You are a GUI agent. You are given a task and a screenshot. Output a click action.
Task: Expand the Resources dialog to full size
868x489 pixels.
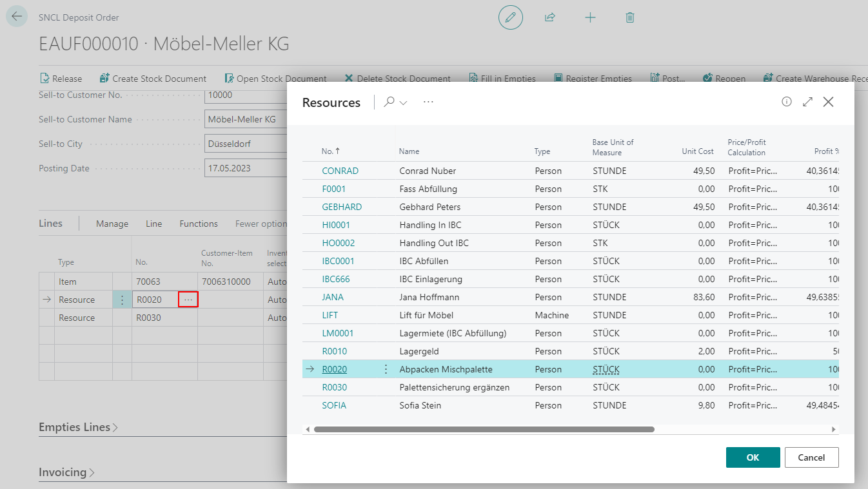tap(807, 102)
